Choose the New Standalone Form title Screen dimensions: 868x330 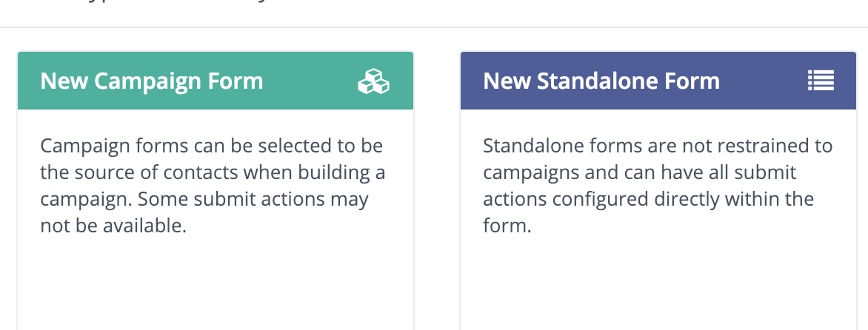[x=601, y=81]
